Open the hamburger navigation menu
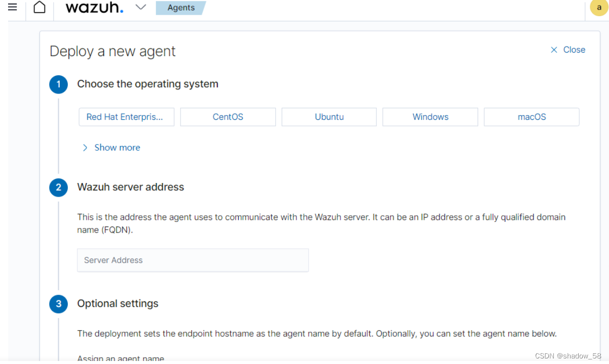Screen dimensions: 609x364 [13, 7]
